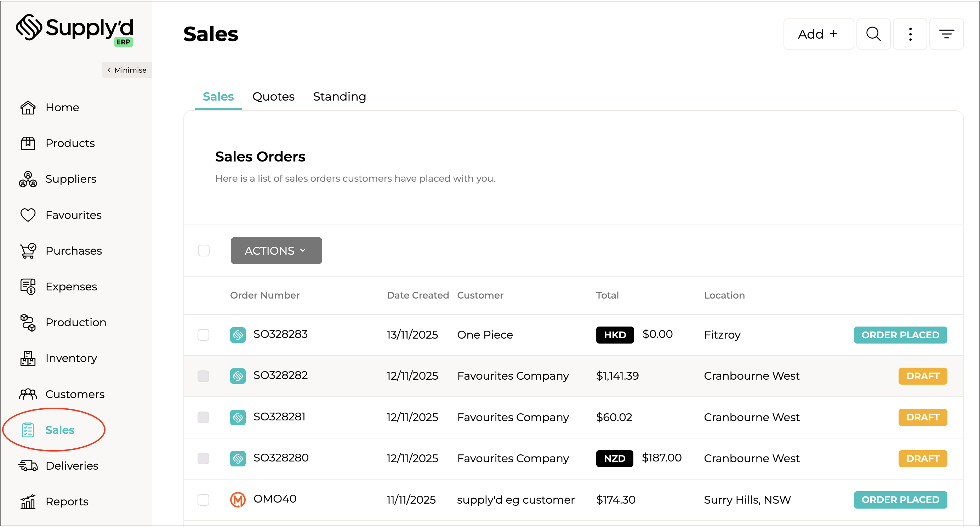
Task: Click the Reports chart icon
Action: tap(28, 501)
